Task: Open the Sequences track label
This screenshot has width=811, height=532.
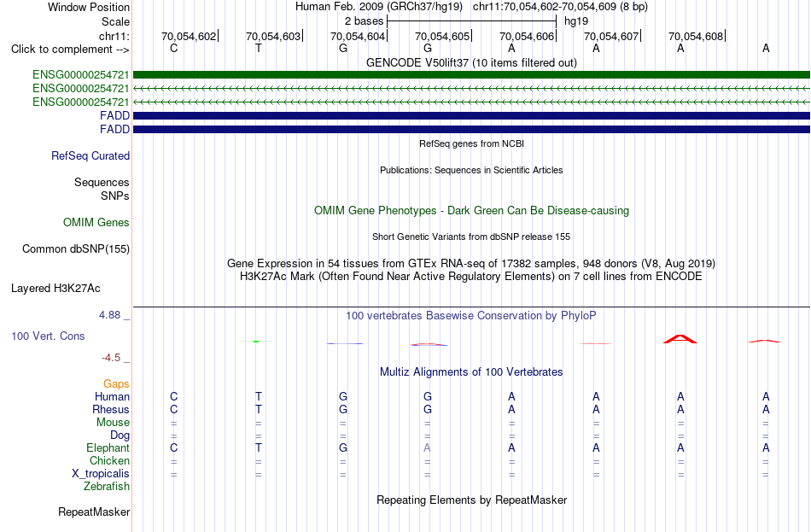Action: [x=102, y=182]
